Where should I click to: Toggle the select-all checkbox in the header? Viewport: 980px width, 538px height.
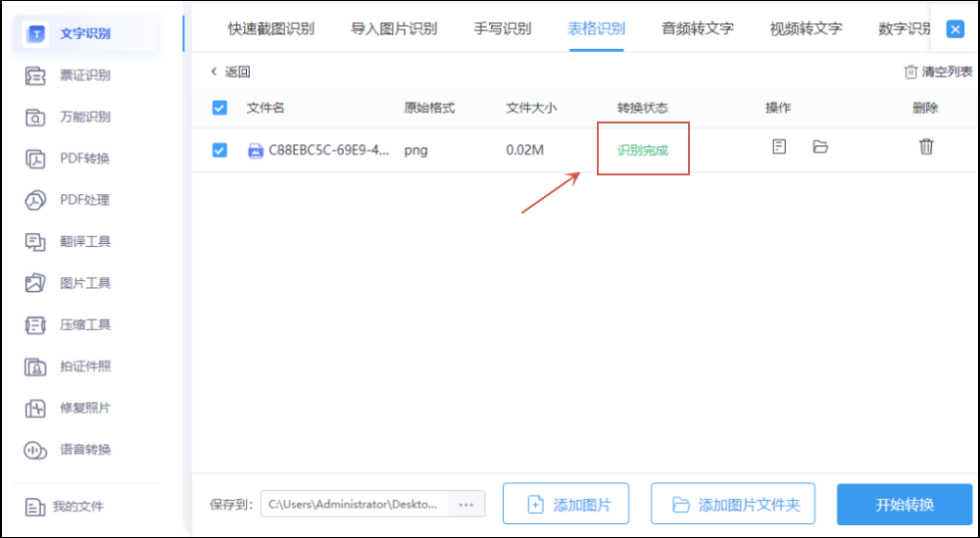220,108
